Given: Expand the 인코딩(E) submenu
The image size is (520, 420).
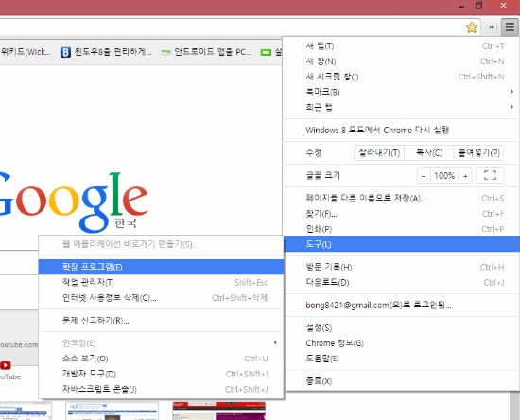Looking at the screenshot, I should (x=161, y=342).
